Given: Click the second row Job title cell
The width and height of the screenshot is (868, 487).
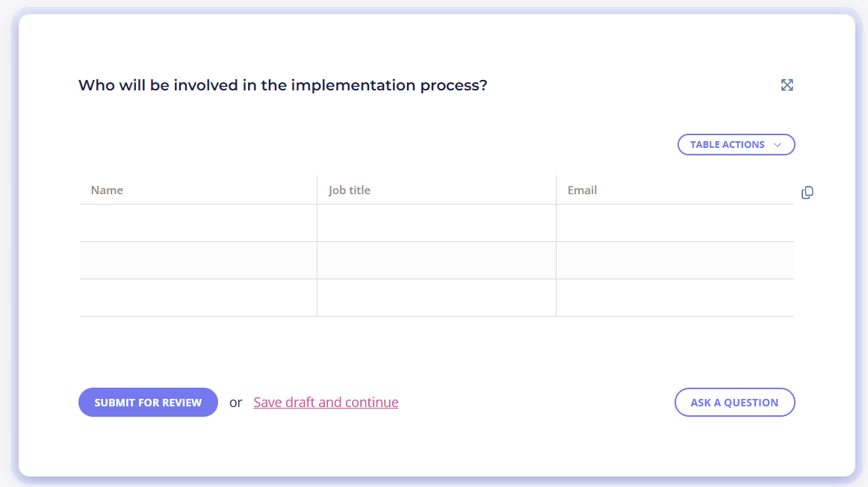Looking at the screenshot, I should pyautogui.click(x=436, y=261).
